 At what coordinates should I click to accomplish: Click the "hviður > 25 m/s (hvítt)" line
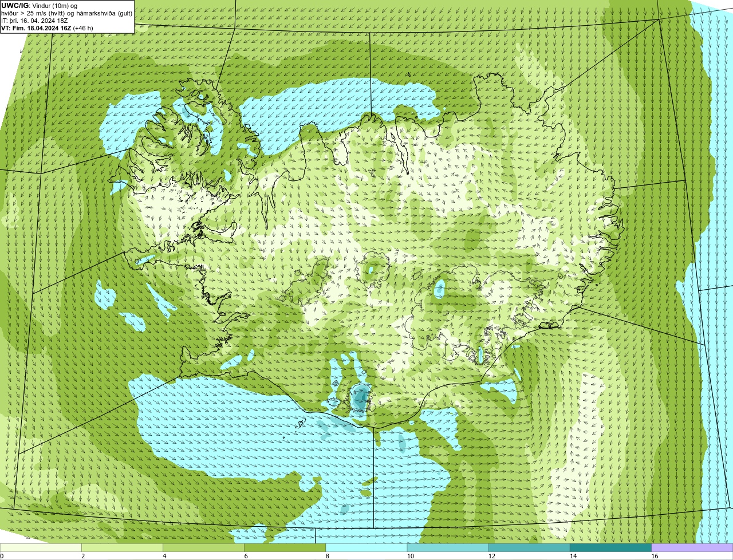tap(34, 13)
